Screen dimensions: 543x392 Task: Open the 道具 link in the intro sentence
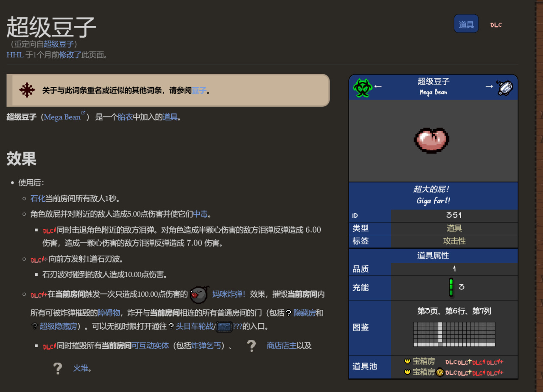[170, 117]
